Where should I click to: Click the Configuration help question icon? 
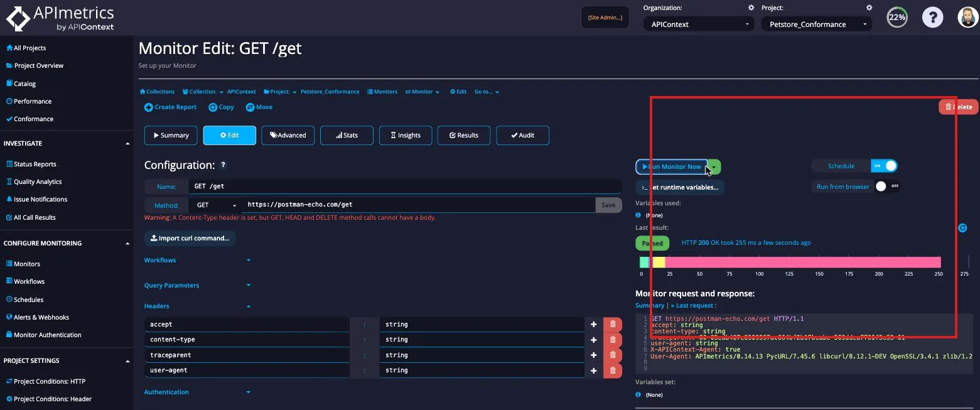click(x=223, y=165)
